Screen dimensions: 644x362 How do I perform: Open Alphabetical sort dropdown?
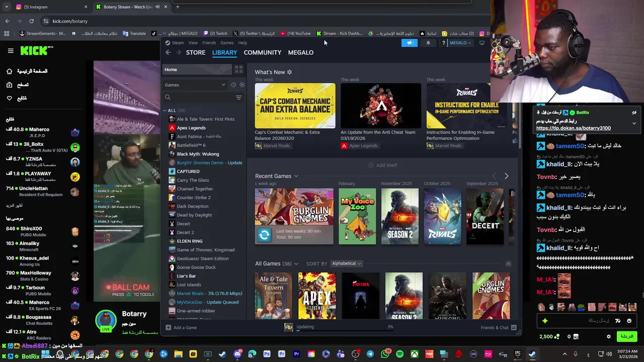(347, 263)
